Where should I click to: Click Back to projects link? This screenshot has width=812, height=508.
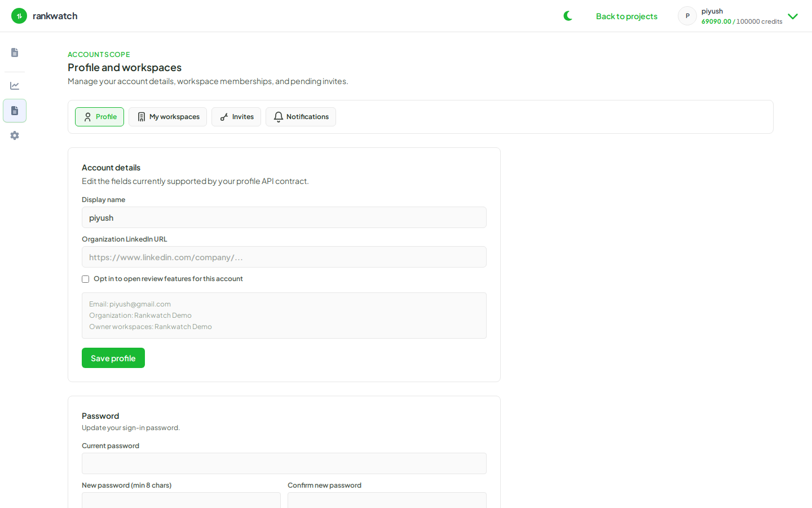626,16
